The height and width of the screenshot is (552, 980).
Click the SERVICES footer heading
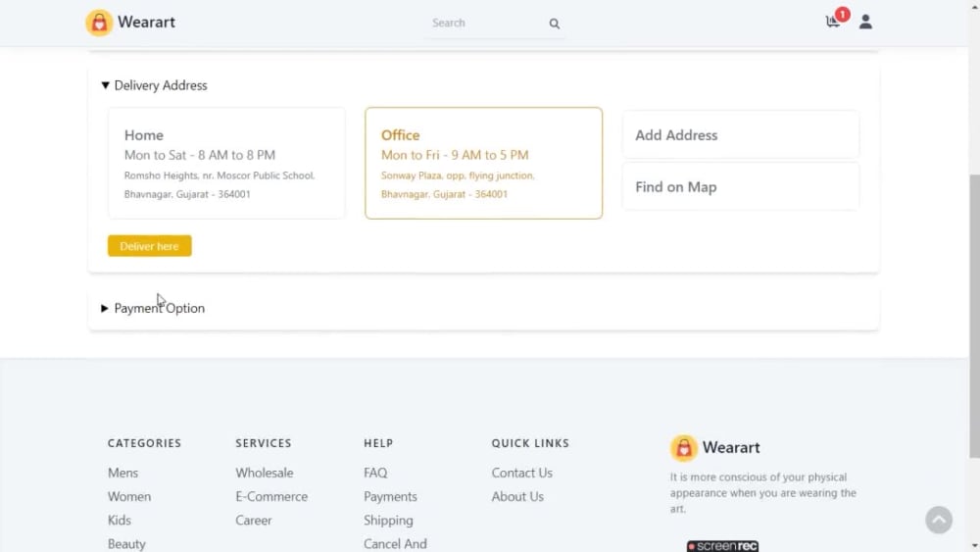264,443
